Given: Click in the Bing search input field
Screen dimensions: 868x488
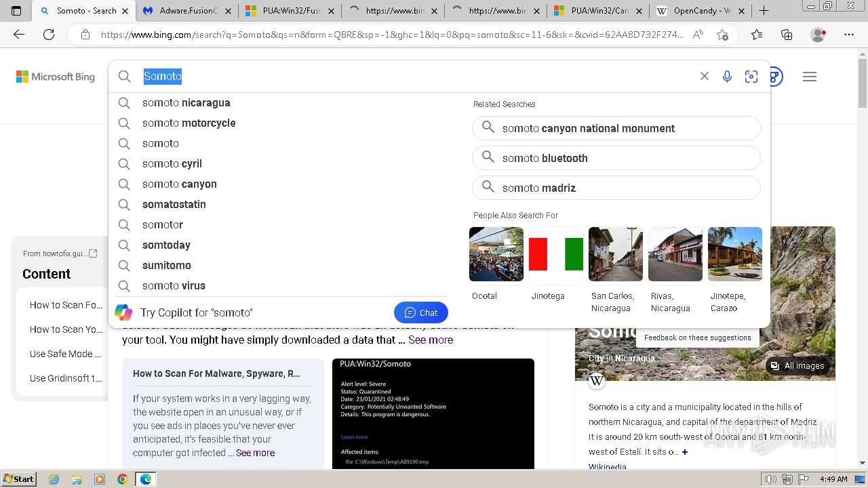Looking at the screenshot, I should tap(417, 77).
